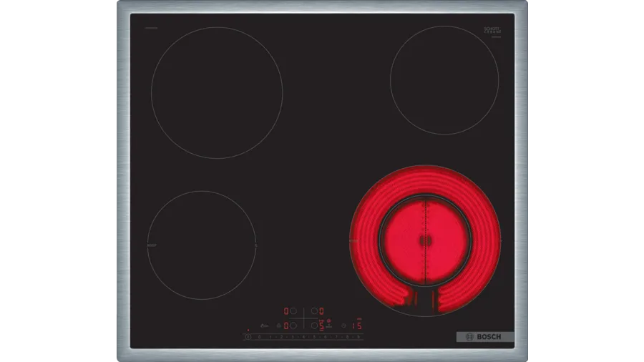This screenshot has height=362, width=644.
Task: Tap the timer clock symbol
Action: [343, 326]
